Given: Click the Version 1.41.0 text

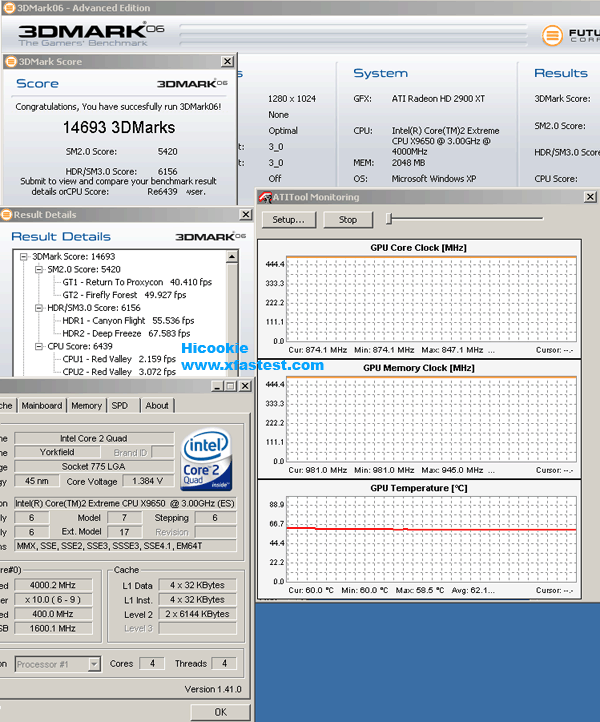Looking at the screenshot, I should coord(213,689).
